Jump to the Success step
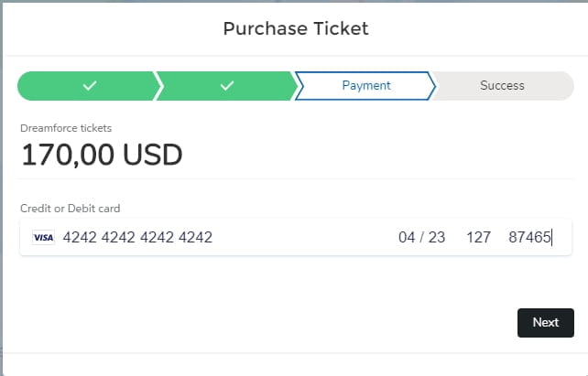This screenshot has height=376, width=588. click(x=502, y=86)
